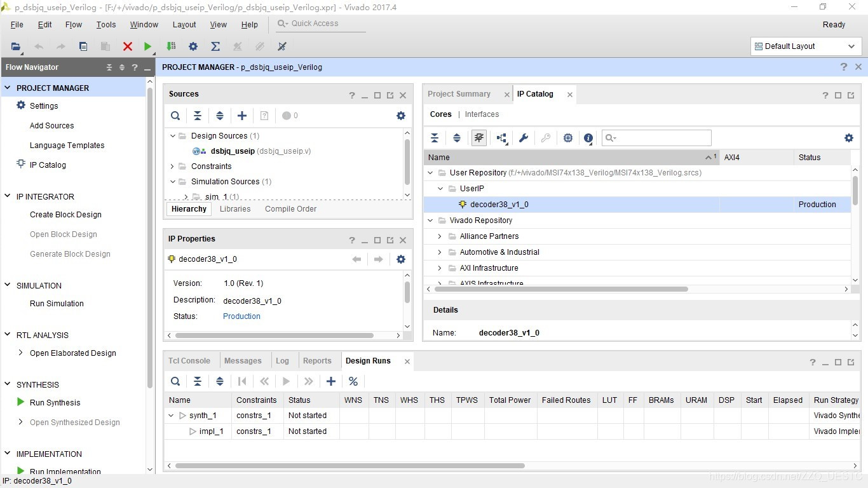
Task: Switch to Interfaces view in IP Catalog
Action: click(x=482, y=114)
